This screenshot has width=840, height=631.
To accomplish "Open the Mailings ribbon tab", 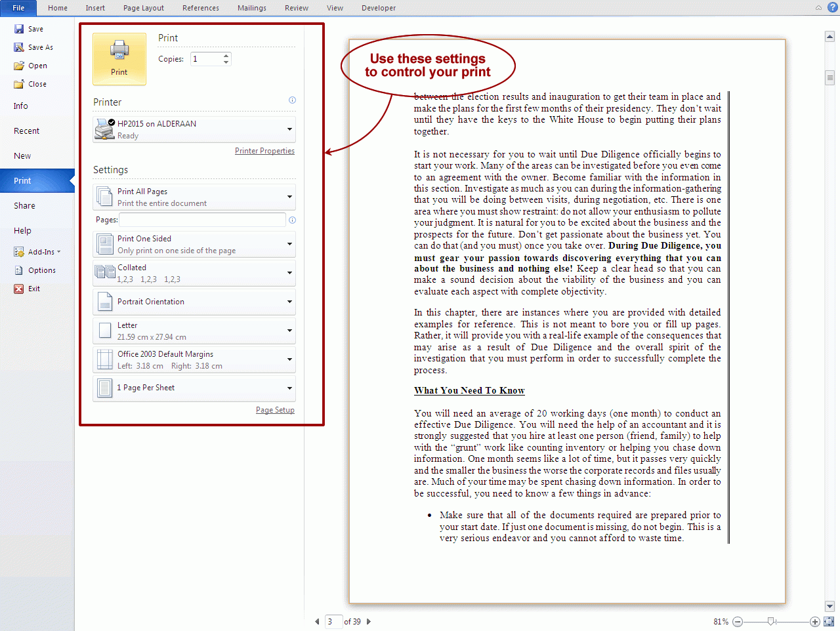I will [251, 8].
